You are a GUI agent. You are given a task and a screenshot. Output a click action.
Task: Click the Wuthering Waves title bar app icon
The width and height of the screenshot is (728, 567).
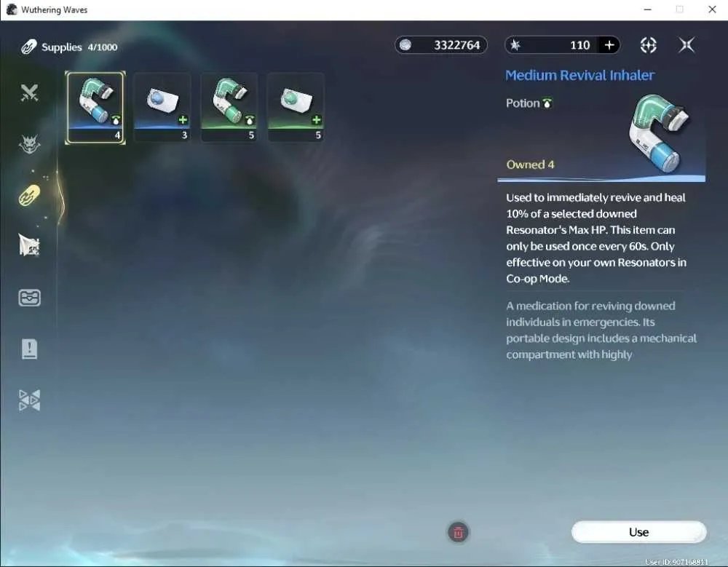(11, 9)
